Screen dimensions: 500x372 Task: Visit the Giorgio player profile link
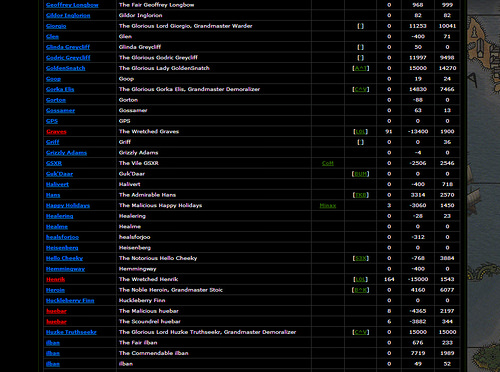coord(56,26)
